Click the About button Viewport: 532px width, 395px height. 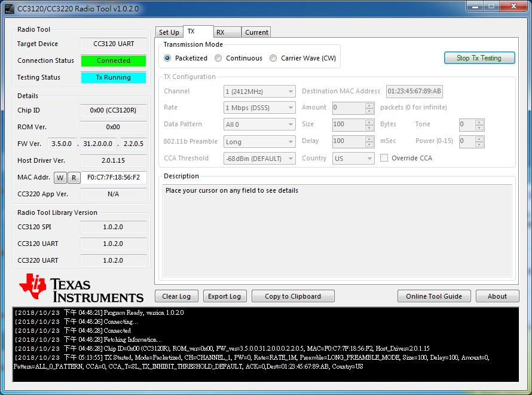click(x=497, y=296)
